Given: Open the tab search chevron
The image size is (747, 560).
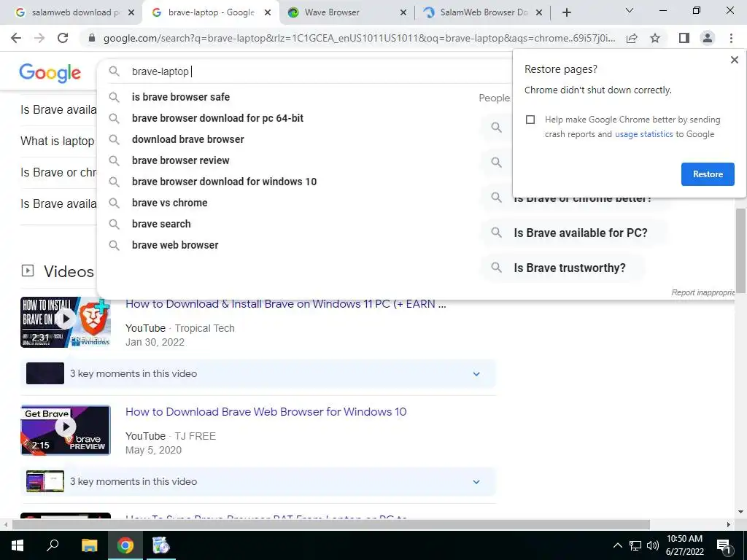Looking at the screenshot, I should click(630, 10).
